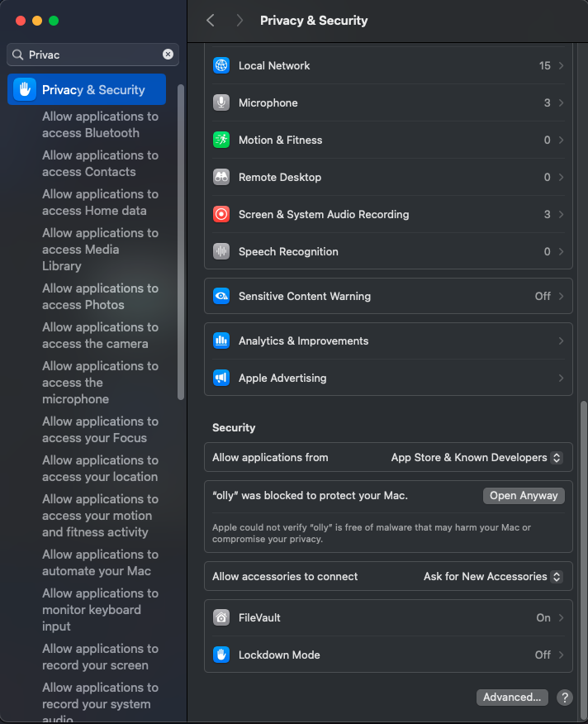Click the sidebar vertical scrollbar
The width and height of the screenshot is (588, 724).
181,242
